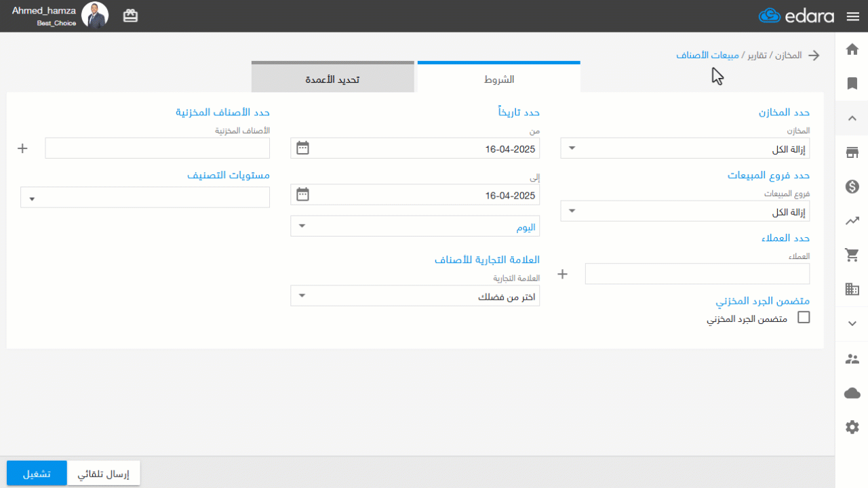Viewport: 868px width, 488px height.
Task: Add customer with plus beside العملاء field
Action: coord(562,274)
